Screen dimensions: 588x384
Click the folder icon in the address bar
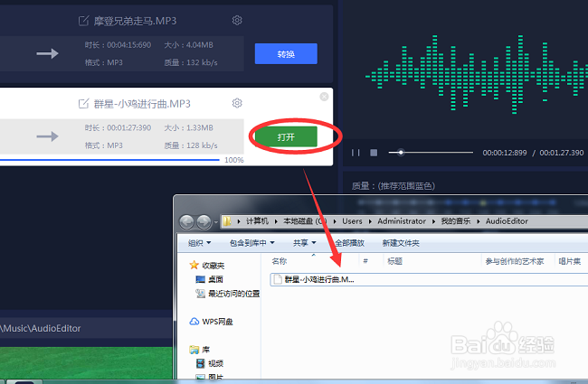coord(227,221)
